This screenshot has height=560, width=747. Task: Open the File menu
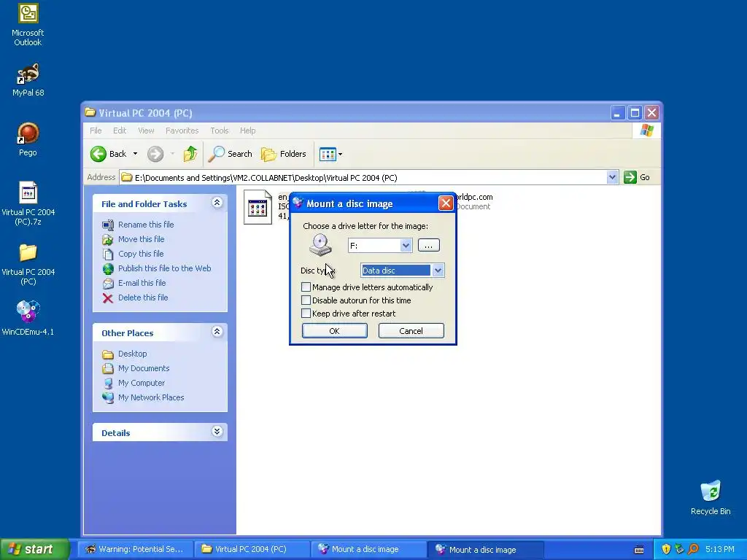point(96,131)
